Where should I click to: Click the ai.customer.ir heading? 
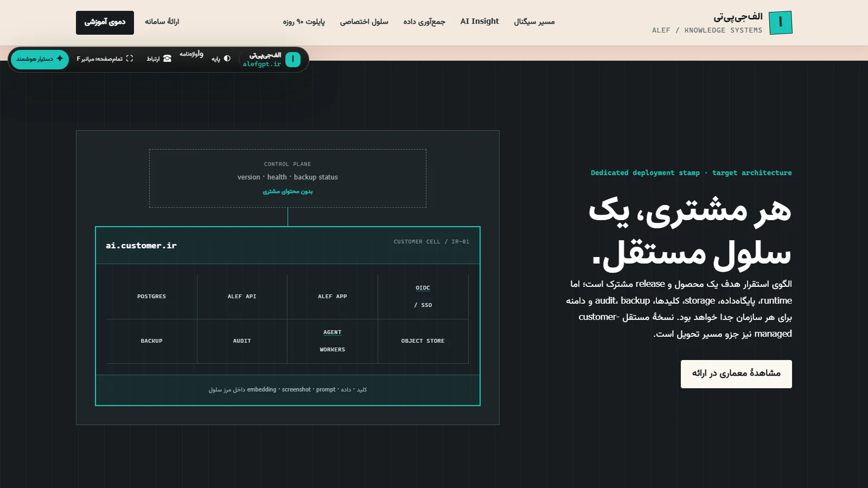pos(141,246)
